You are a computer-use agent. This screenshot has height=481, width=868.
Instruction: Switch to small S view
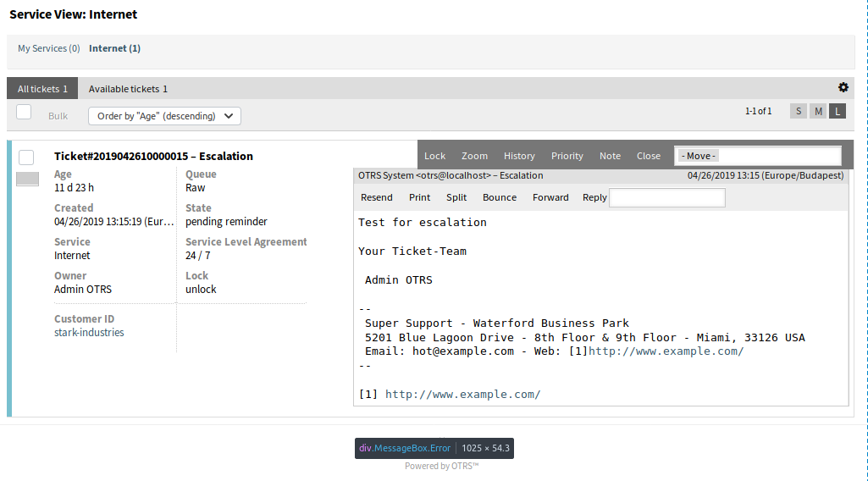point(799,111)
